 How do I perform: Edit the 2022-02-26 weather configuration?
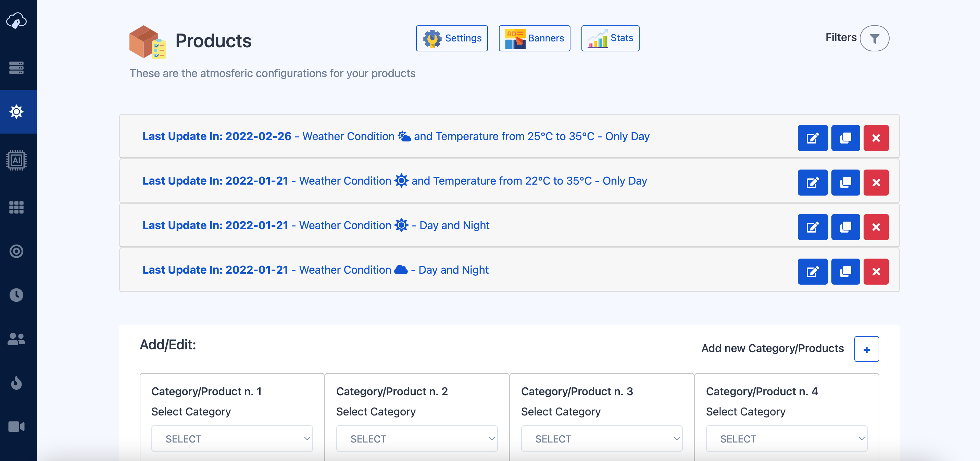coord(812,138)
